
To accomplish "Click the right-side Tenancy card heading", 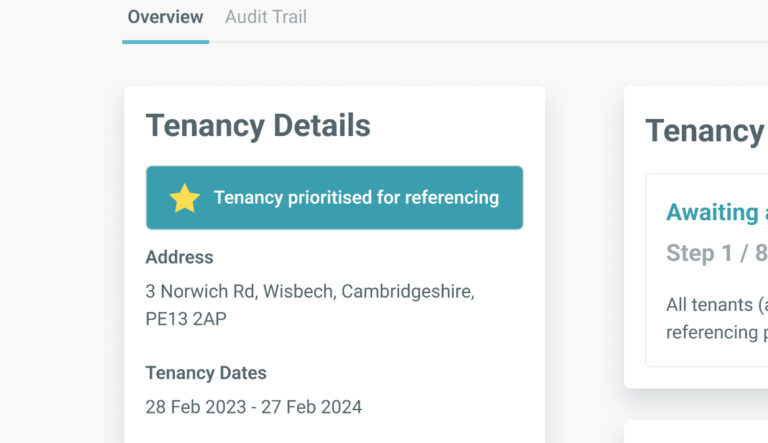I will 706,131.
